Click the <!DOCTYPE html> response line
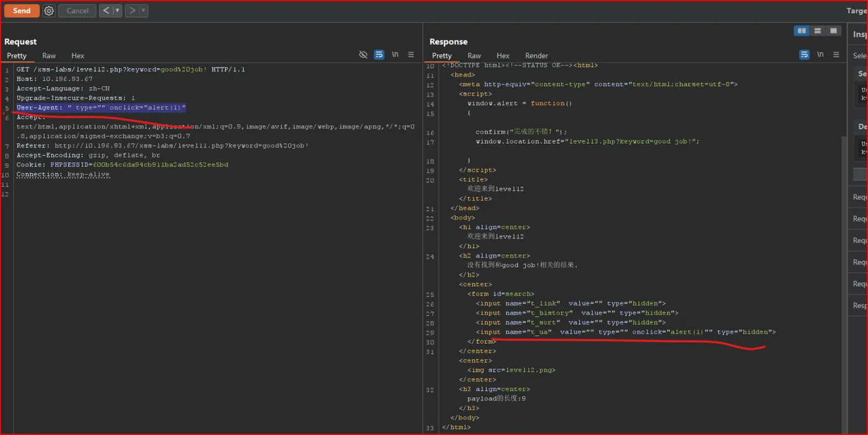This screenshot has height=435, width=868. tap(520, 66)
